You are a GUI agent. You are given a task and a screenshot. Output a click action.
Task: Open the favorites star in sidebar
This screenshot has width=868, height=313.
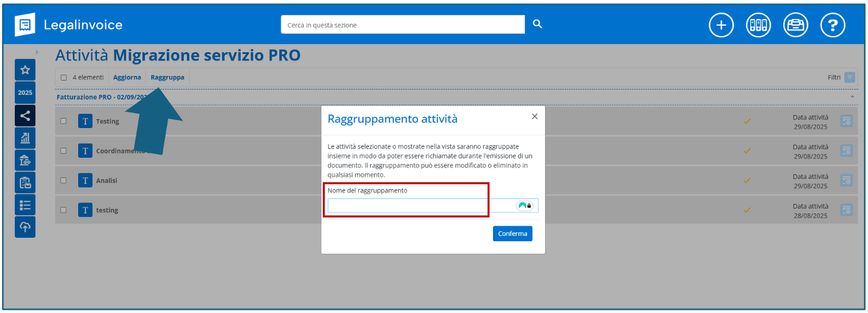[x=25, y=70]
